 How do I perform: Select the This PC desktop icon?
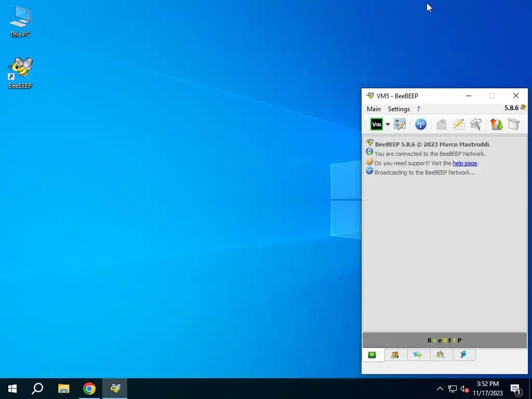pyautogui.click(x=20, y=21)
